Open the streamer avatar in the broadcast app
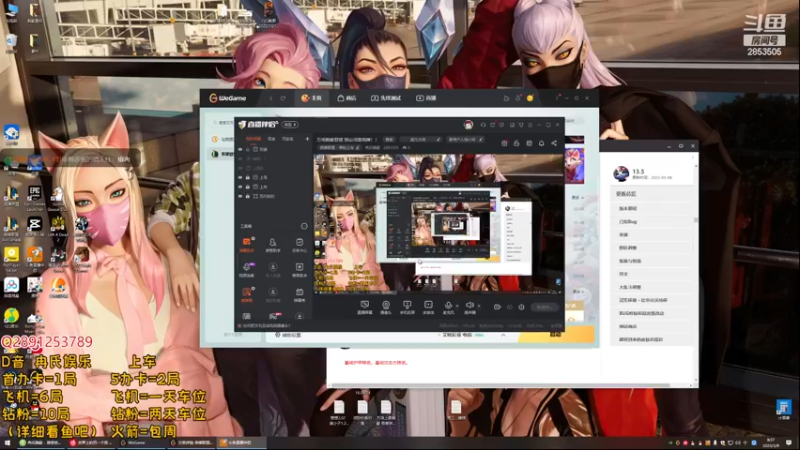The height and width of the screenshot is (450, 800). (x=468, y=124)
